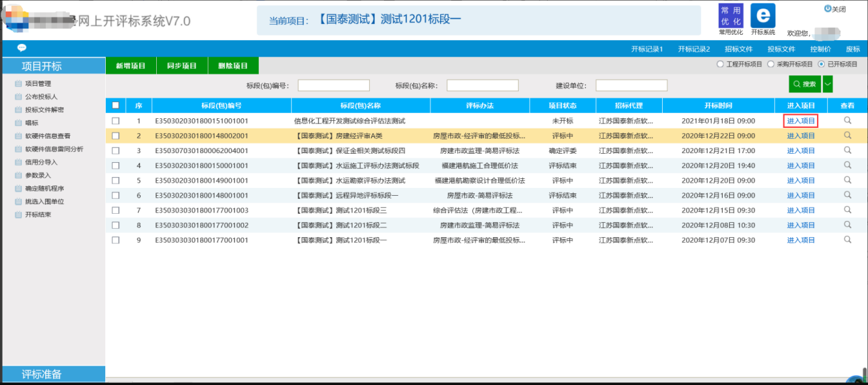Click the 关闭 power icon
This screenshot has width=868, height=385.
point(828,8)
